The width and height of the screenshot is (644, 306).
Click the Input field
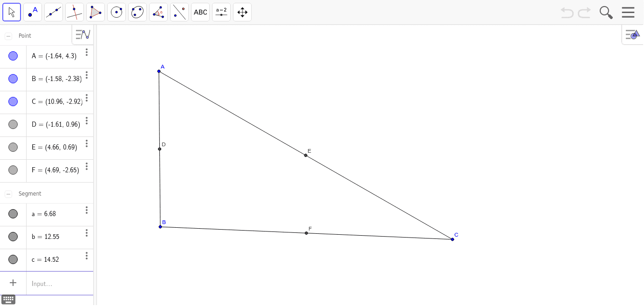click(x=60, y=284)
